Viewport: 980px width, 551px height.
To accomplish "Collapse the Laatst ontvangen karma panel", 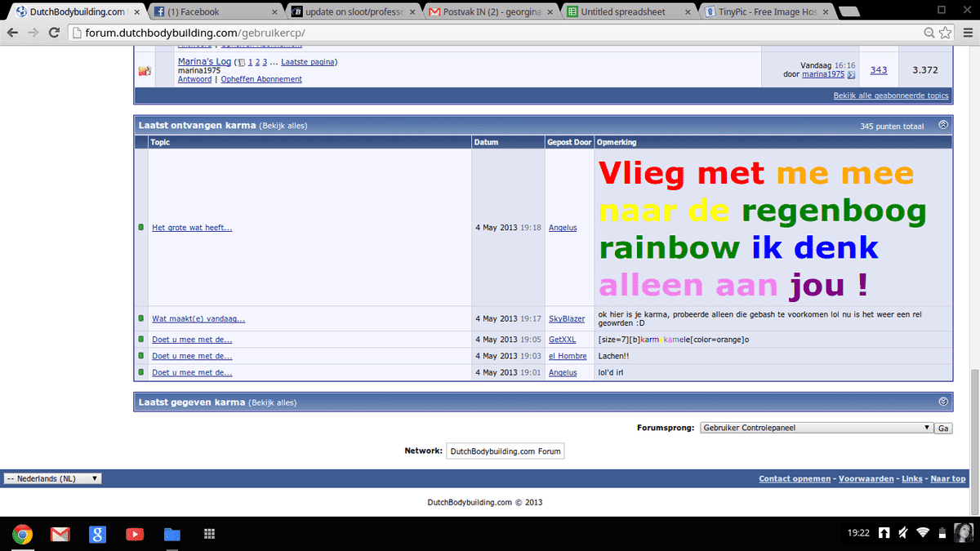I will coord(943,125).
